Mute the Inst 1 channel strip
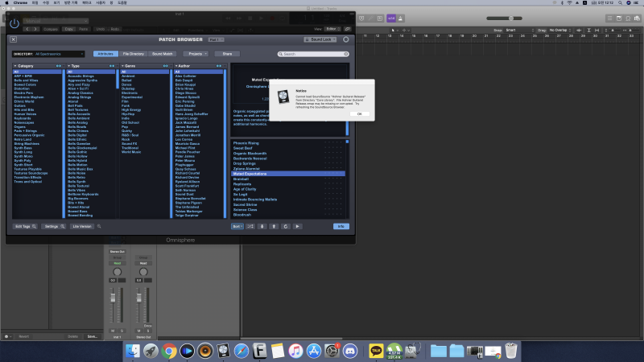 [x=113, y=331]
